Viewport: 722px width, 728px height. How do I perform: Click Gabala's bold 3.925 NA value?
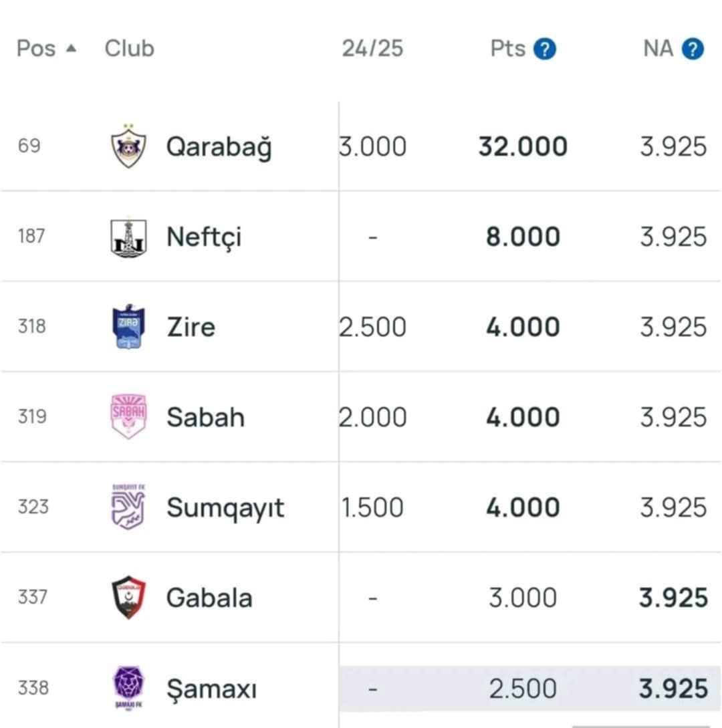(x=673, y=598)
